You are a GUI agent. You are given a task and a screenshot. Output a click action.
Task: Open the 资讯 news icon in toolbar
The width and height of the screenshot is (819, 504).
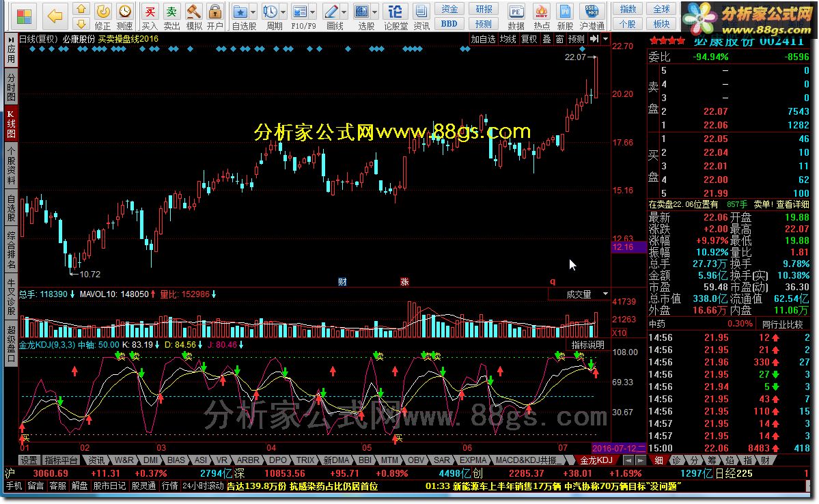click(421, 16)
